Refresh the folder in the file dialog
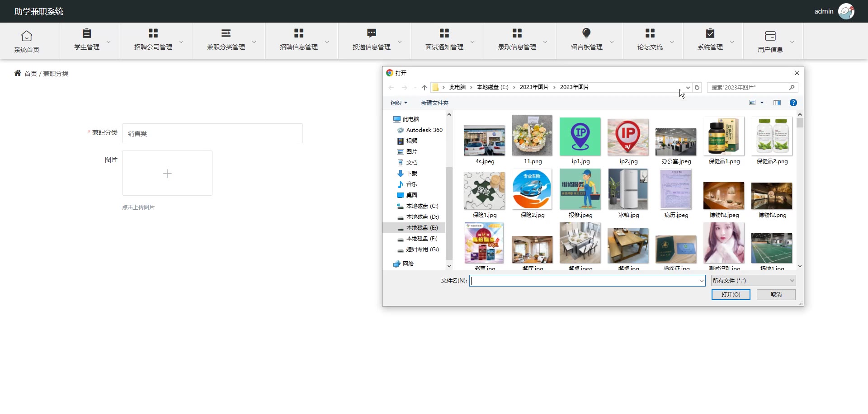868x414 pixels. click(697, 88)
